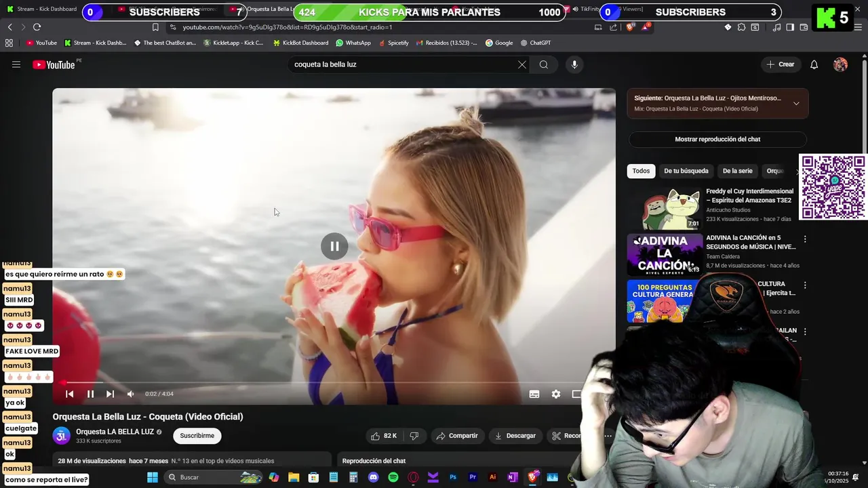Open Photoshop from the taskbar

pyautogui.click(x=453, y=477)
